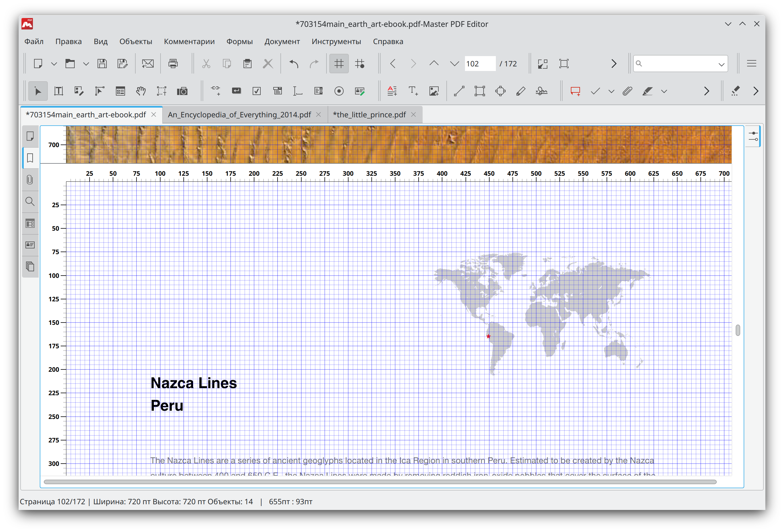Insert a signature field icon

[x=360, y=91]
